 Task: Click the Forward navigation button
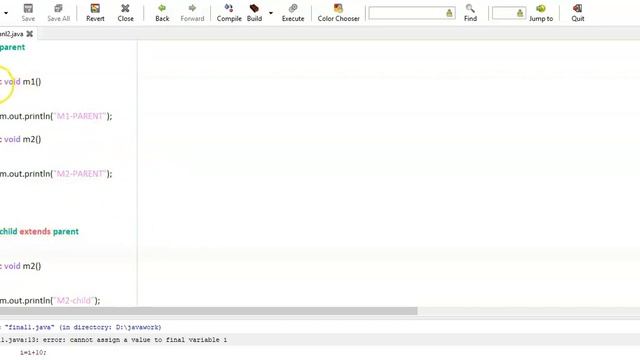[192, 13]
